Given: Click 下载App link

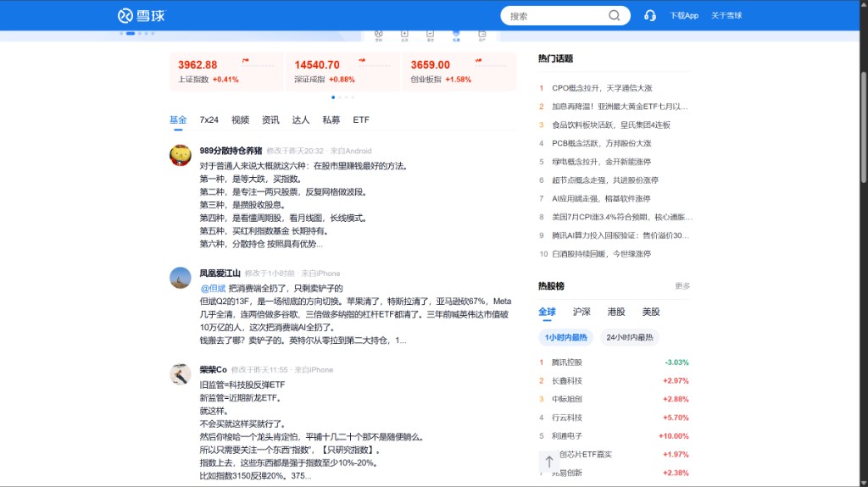Looking at the screenshot, I should pyautogui.click(x=684, y=15).
